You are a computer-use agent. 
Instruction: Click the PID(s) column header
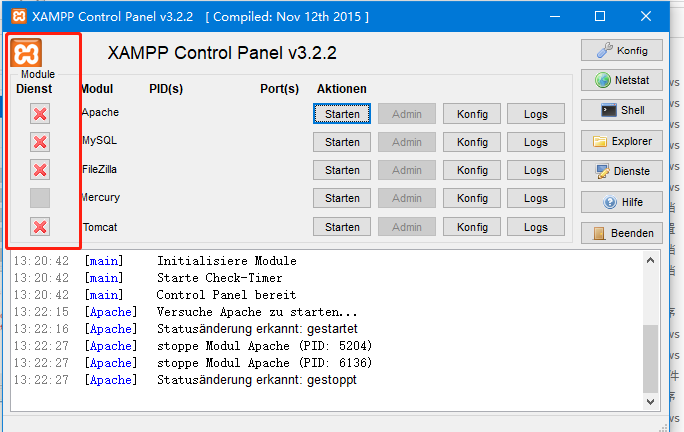[x=166, y=89]
